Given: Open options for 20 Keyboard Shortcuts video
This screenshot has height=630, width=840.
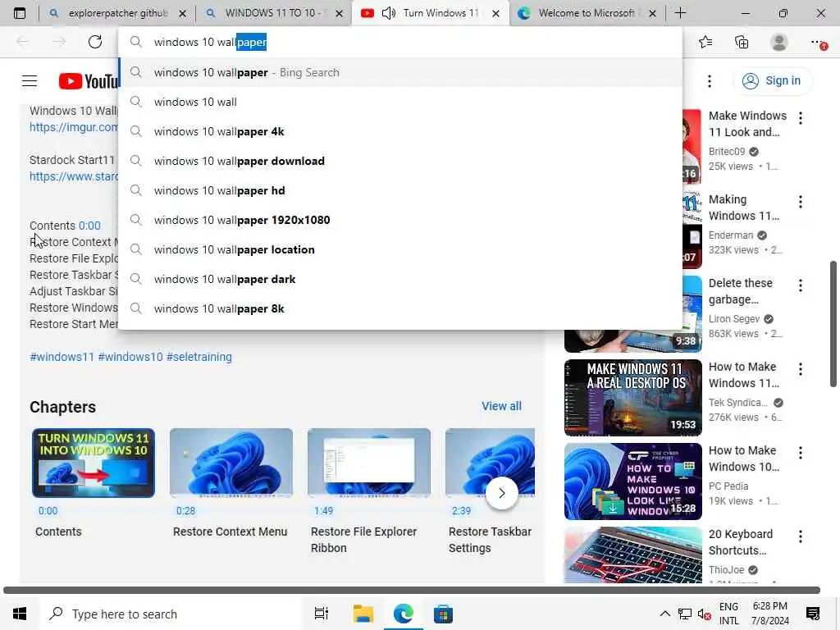Looking at the screenshot, I should pyautogui.click(x=801, y=536).
